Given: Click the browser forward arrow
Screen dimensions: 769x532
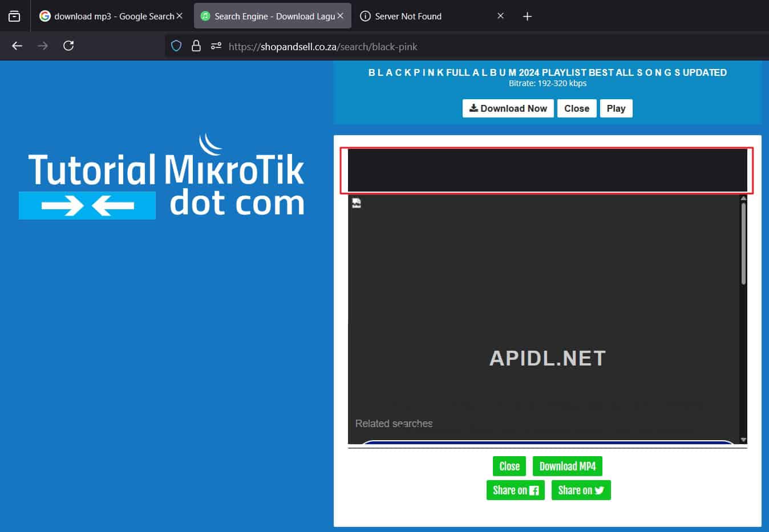Looking at the screenshot, I should (43, 46).
